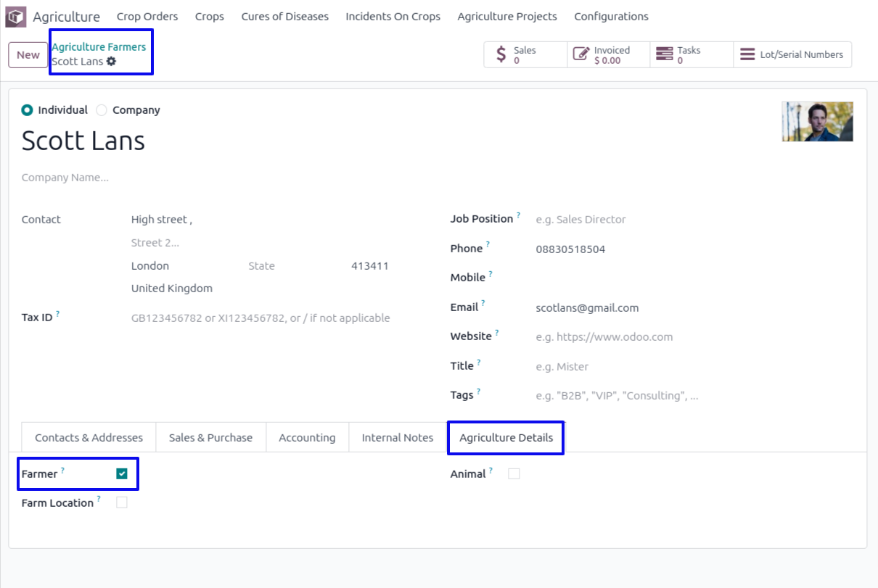Image resolution: width=878 pixels, height=588 pixels.
Task: Open the Title dropdown field
Action: click(617, 367)
